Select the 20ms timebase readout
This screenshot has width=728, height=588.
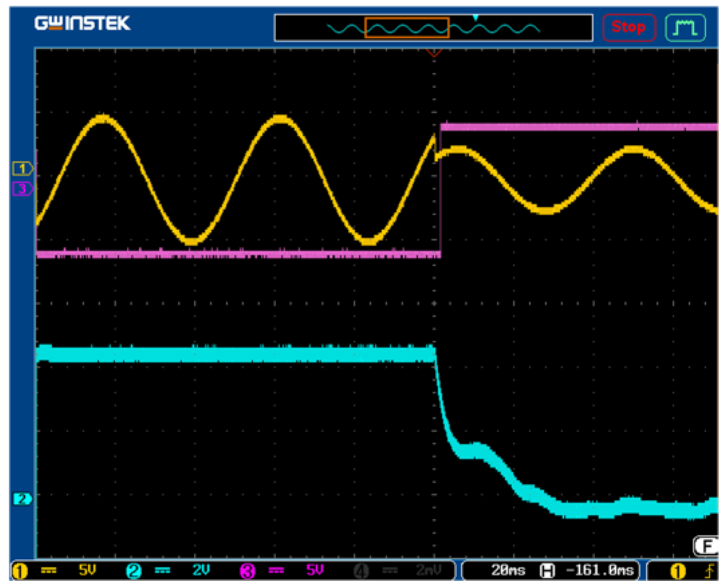[508, 570]
